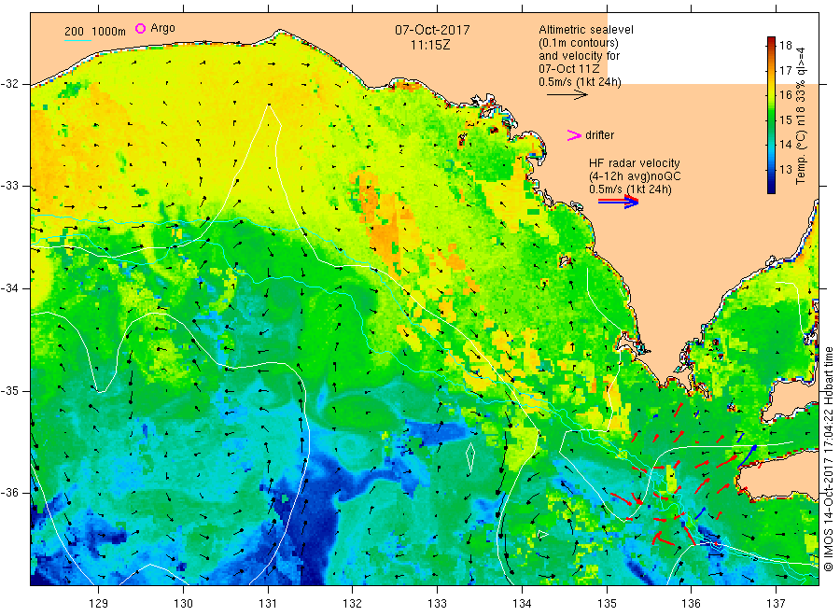Click the '1000m' depth legend label

(x=108, y=32)
